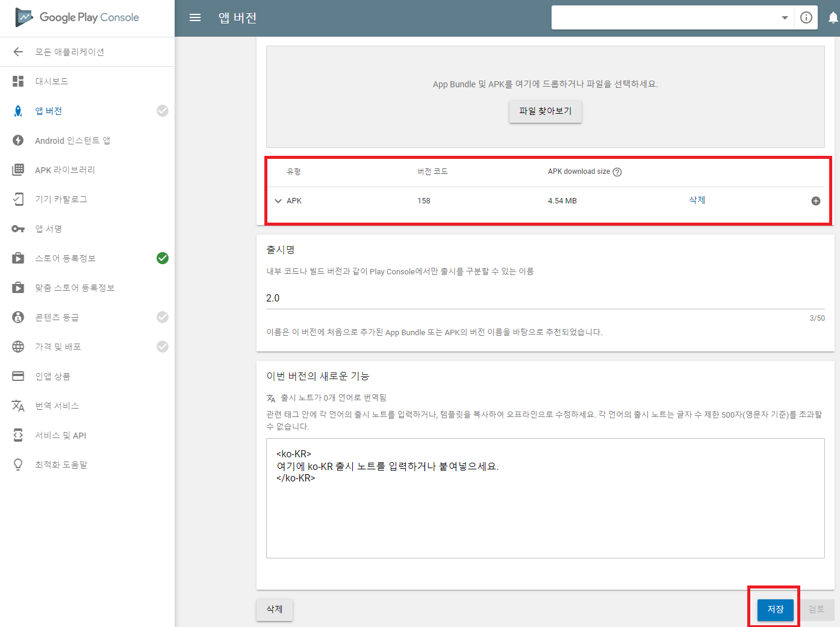Click the APK download size help icon
The width and height of the screenshot is (840, 627).
(617, 172)
